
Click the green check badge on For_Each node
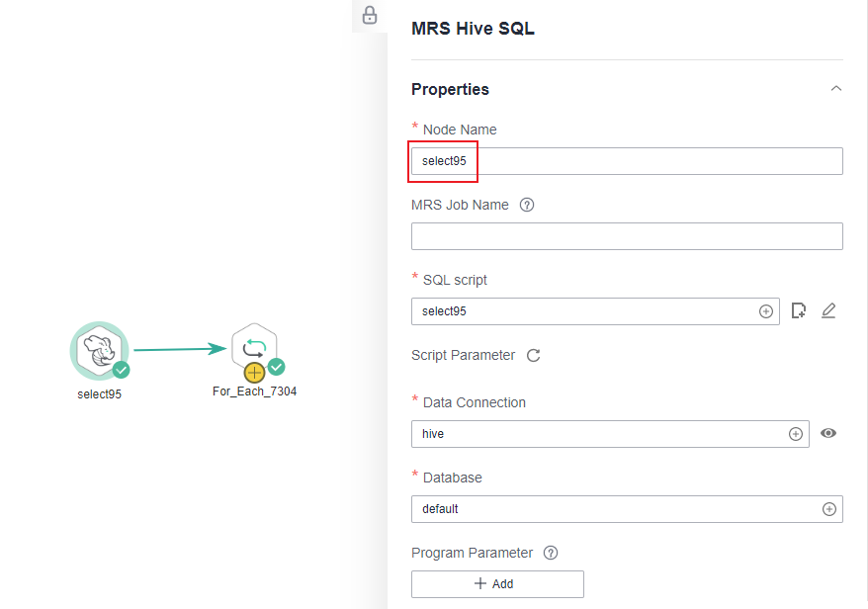pos(276,367)
